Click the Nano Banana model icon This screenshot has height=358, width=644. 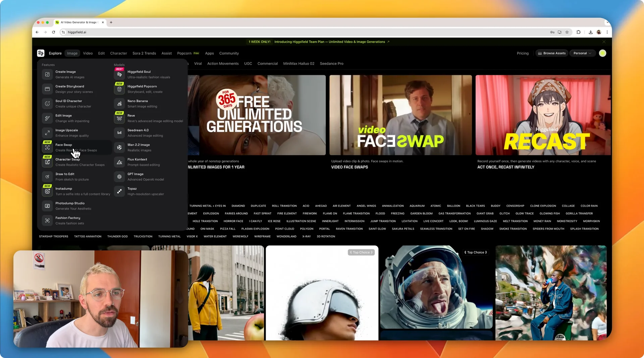click(119, 104)
